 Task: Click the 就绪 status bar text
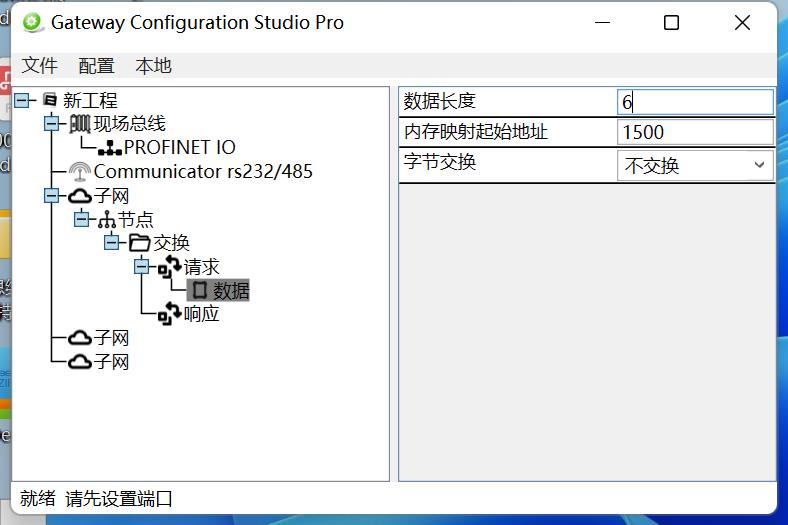pyautogui.click(x=38, y=498)
